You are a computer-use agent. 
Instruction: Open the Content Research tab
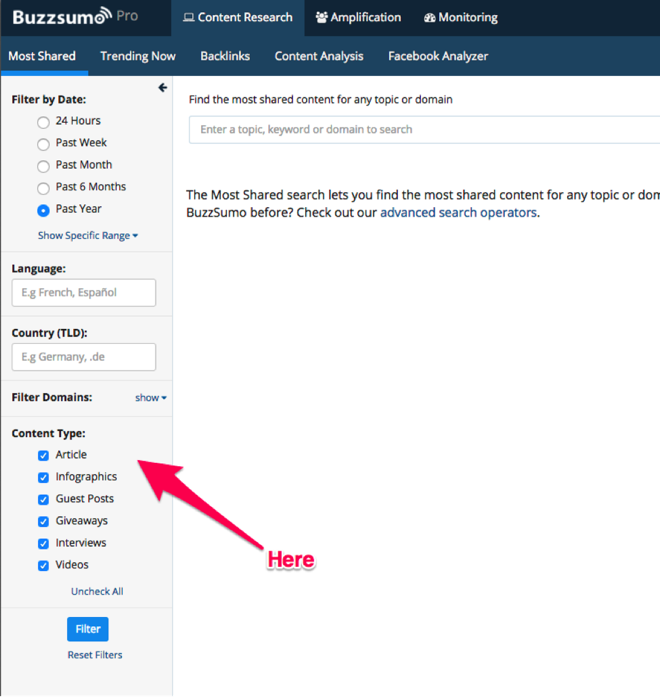tap(238, 18)
